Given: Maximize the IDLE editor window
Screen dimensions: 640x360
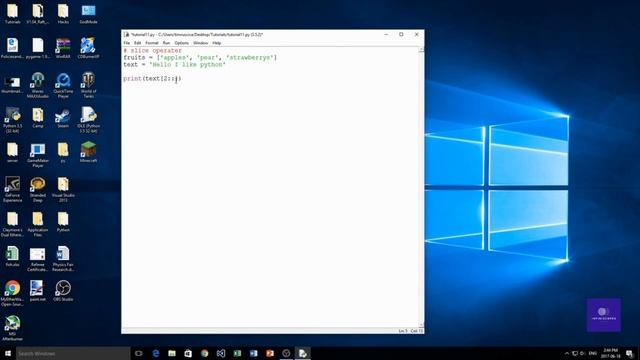Looking at the screenshot, I should [x=401, y=35].
